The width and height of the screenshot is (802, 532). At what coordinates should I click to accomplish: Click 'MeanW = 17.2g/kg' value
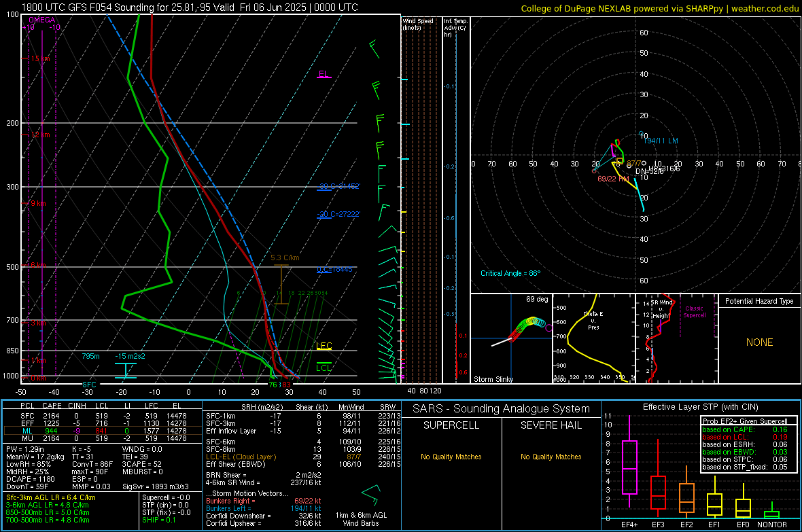[35, 457]
